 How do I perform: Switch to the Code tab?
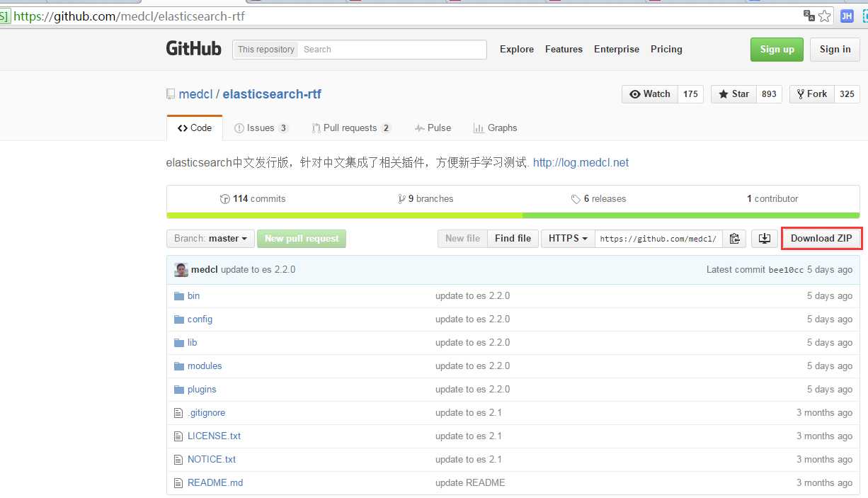[195, 128]
